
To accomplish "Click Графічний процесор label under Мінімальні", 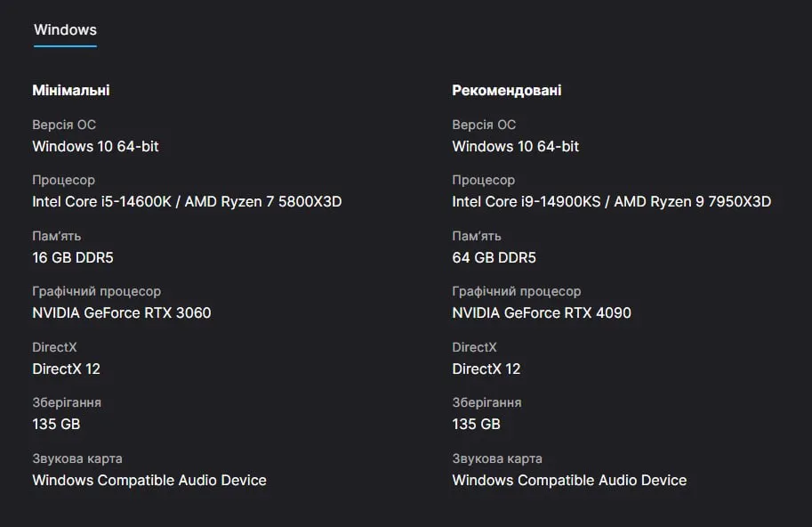I will pyautogui.click(x=96, y=292).
